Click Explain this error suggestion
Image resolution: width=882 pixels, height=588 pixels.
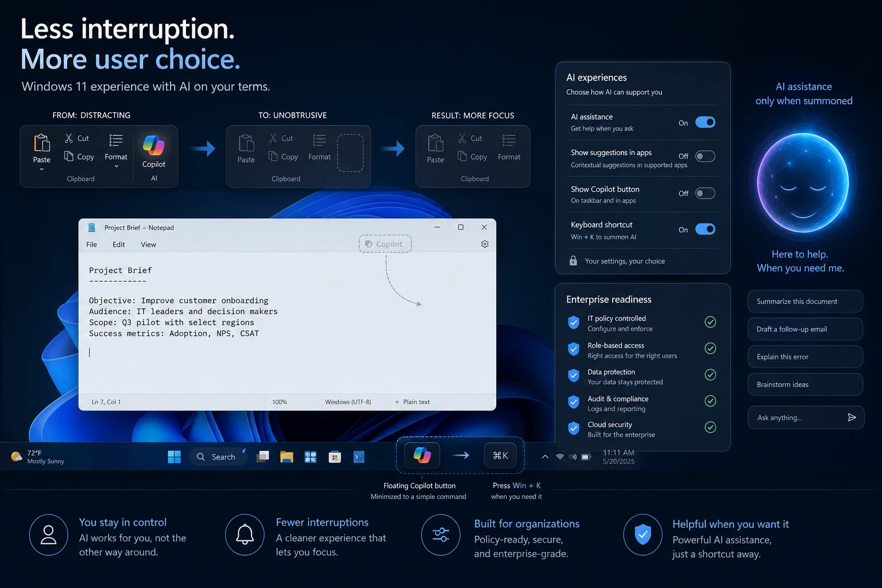click(x=805, y=357)
